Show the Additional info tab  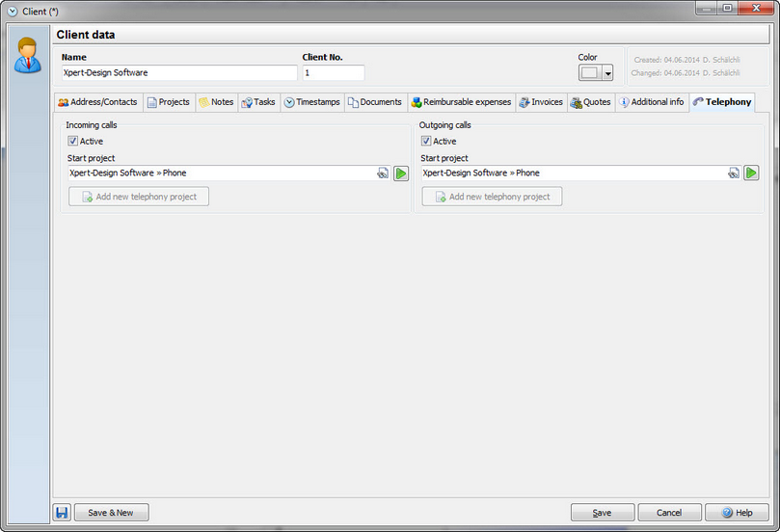(652, 102)
